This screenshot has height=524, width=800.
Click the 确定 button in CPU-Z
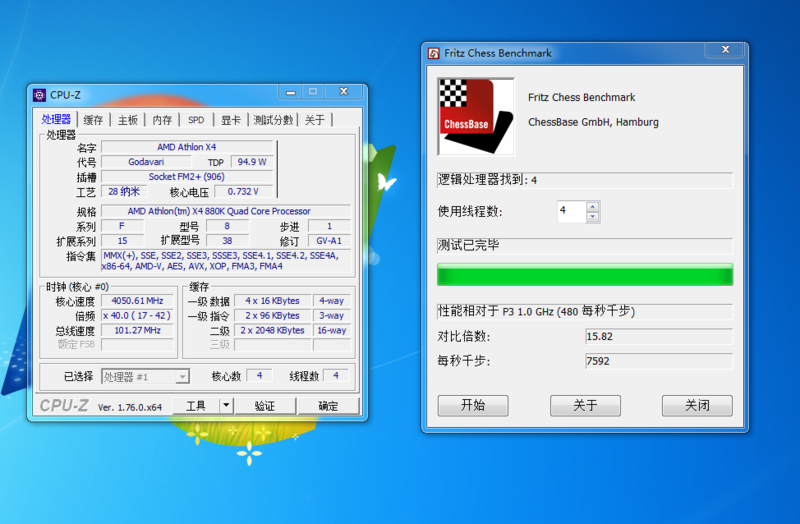[x=328, y=406]
